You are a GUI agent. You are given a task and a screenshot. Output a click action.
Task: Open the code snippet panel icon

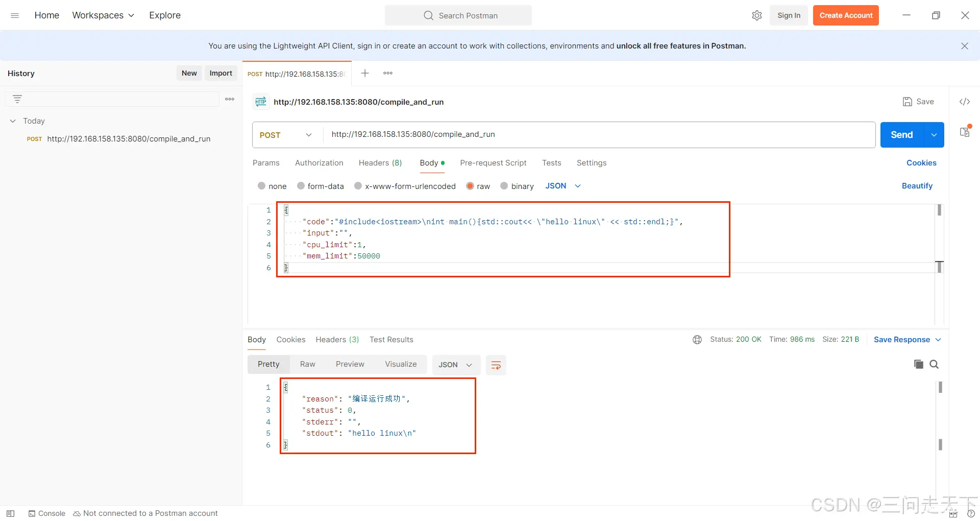(x=965, y=102)
